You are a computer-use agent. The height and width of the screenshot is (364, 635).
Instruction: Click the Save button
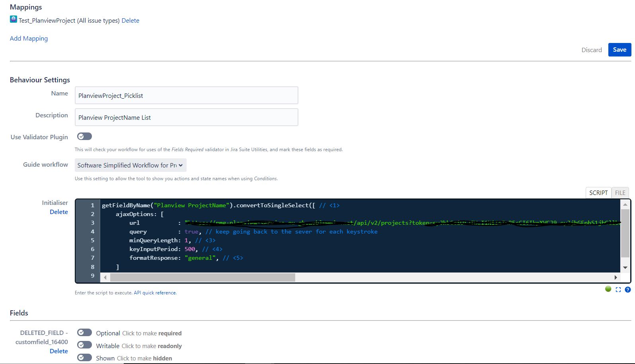619,50
